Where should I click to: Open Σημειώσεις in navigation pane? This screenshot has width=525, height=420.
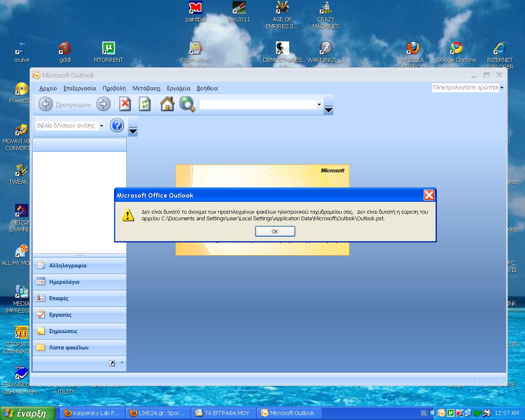point(80,331)
